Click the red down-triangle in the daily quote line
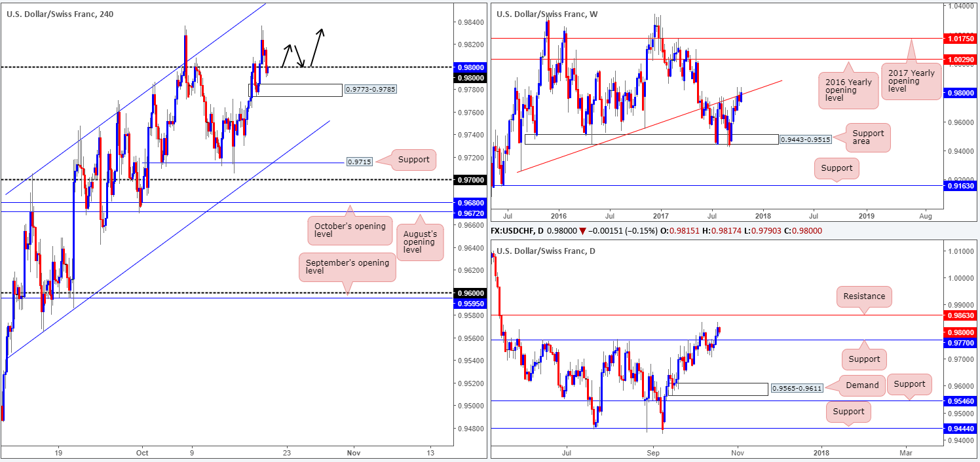The image size is (980, 462). [612, 231]
